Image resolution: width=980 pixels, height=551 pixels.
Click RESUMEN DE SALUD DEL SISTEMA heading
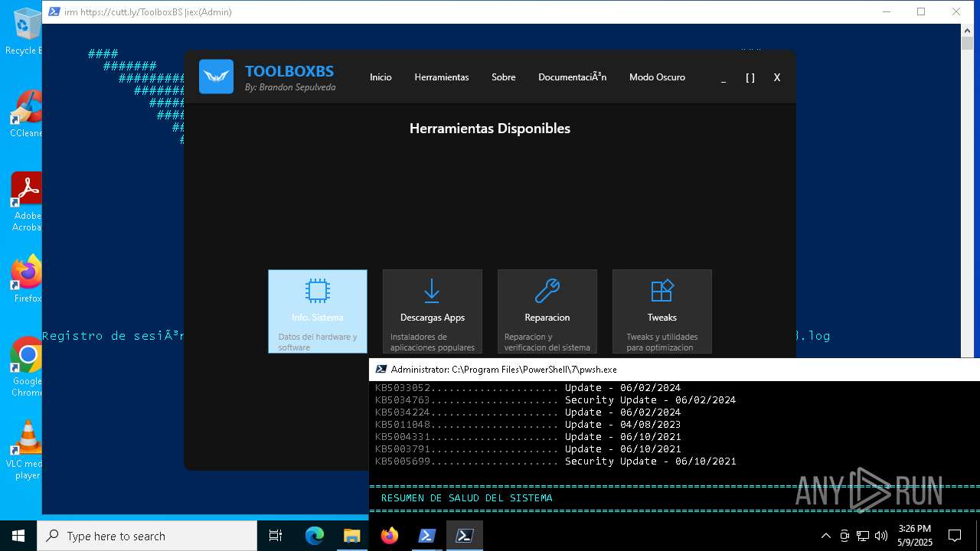(466, 497)
